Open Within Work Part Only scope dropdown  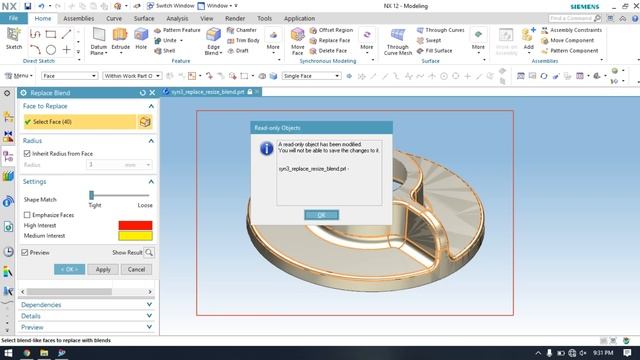click(132, 76)
